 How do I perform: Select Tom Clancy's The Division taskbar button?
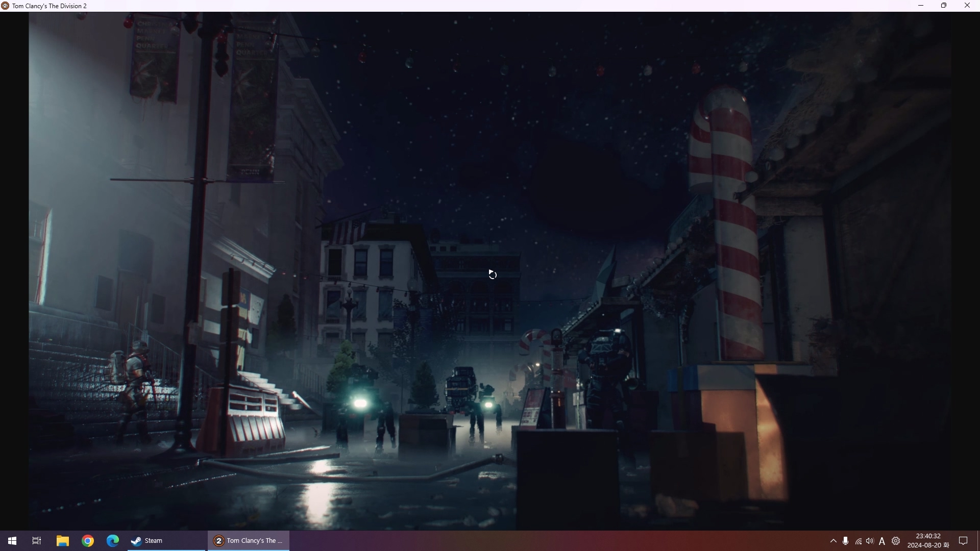(x=249, y=541)
